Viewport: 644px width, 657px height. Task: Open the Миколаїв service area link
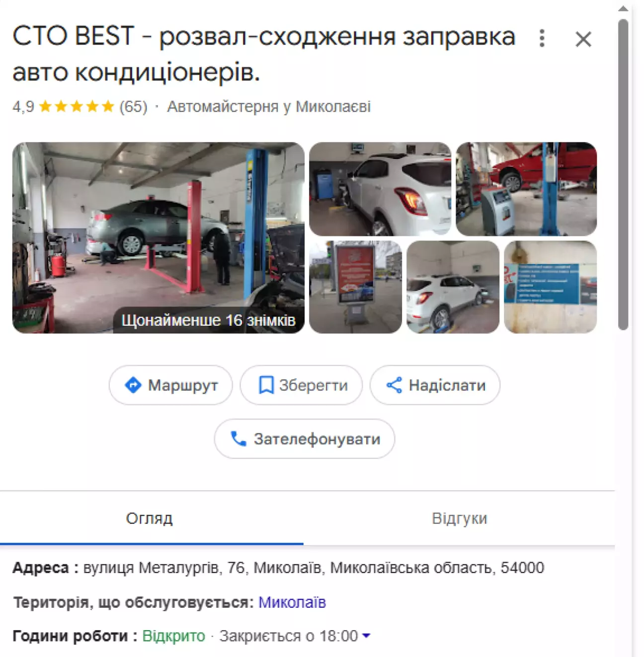click(x=292, y=602)
